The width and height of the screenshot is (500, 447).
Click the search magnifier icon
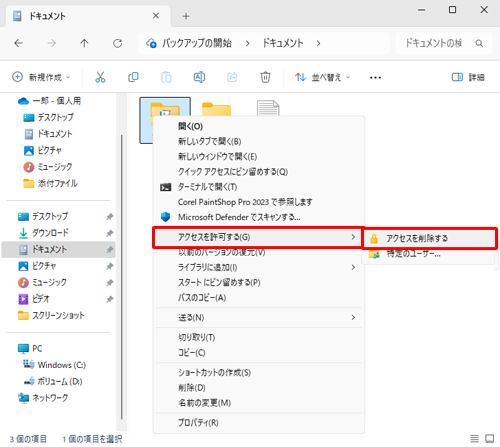[x=479, y=43]
